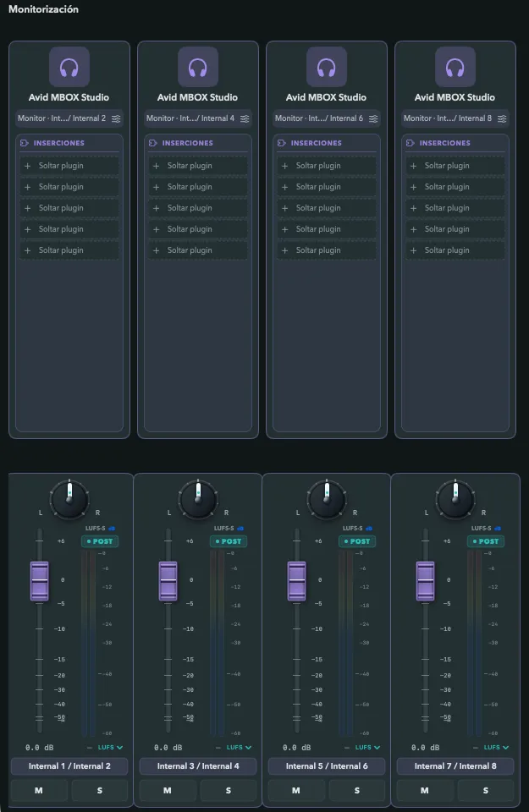
Task: Click plus on fifth plugin slot, Internal 6
Action: (284, 250)
